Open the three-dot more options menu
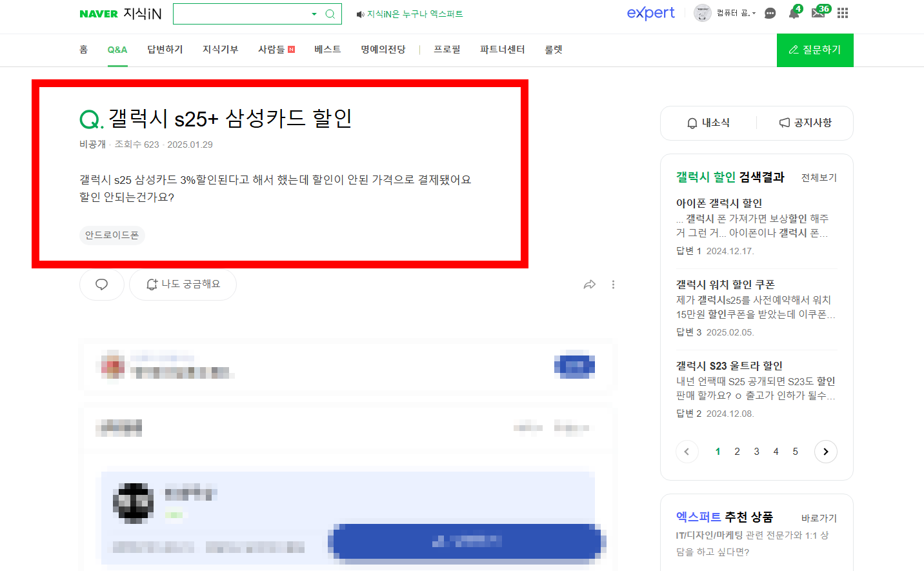 (613, 285)
